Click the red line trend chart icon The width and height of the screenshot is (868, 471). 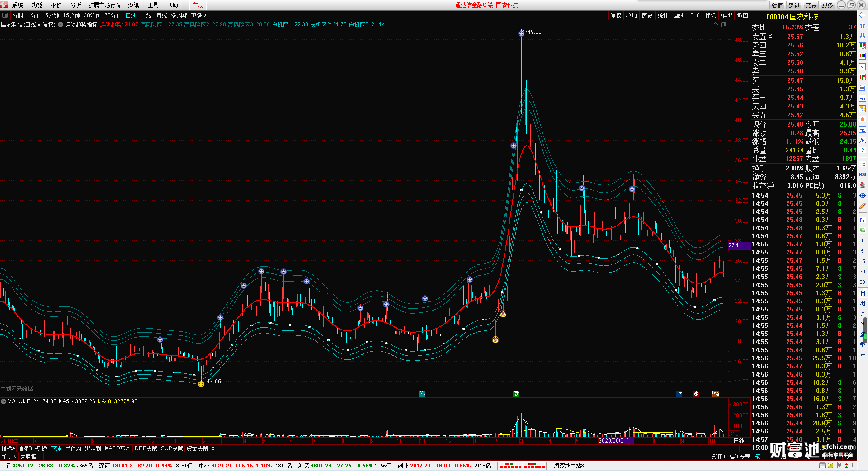[863, 67]
